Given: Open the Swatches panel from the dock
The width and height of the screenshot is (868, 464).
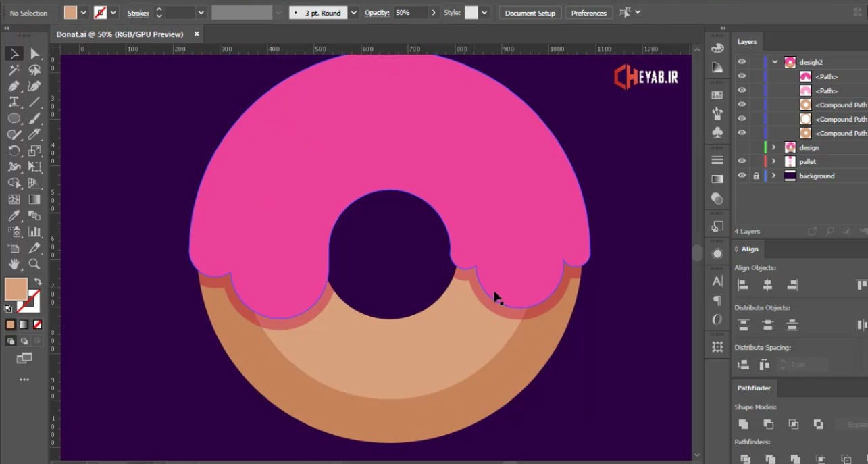Looking at the screenshot, I should pyautogui.click(x=717, y=95).
